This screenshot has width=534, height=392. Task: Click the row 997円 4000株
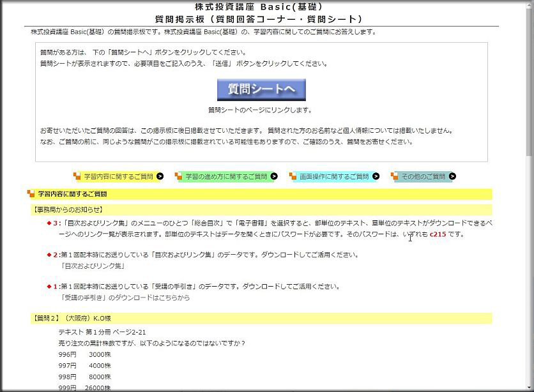(85, 366)
